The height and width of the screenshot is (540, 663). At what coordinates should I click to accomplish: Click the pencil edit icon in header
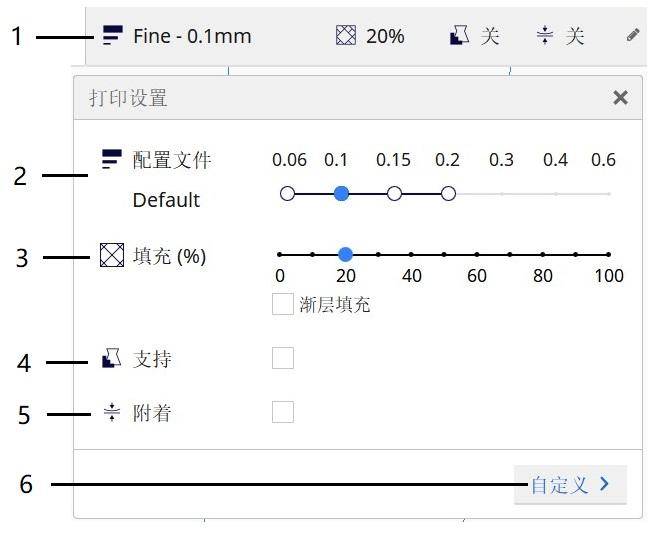pos(632,35)
